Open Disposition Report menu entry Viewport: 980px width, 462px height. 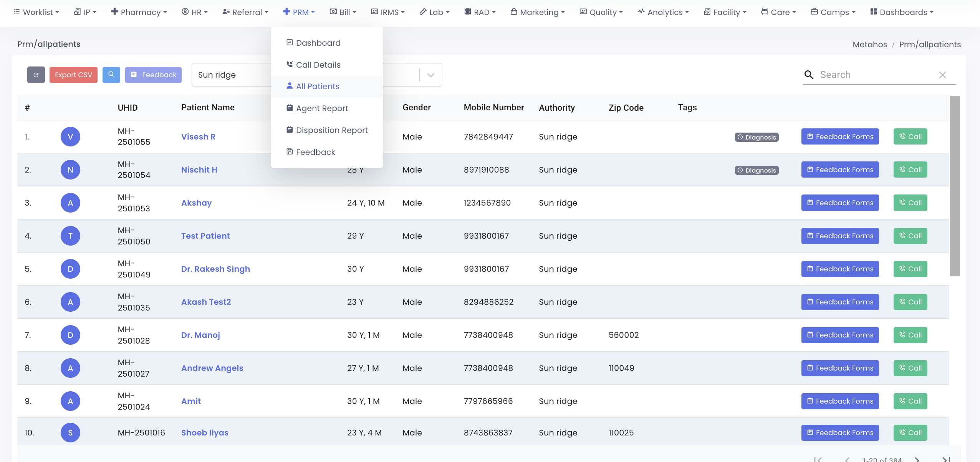click(x=331, y=130)
